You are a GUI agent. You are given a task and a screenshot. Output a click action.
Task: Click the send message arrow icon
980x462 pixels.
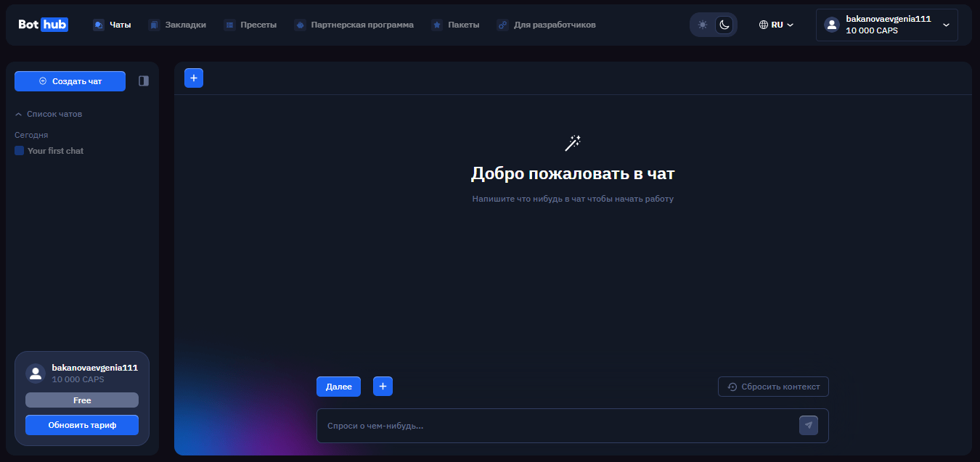(808, 426)
